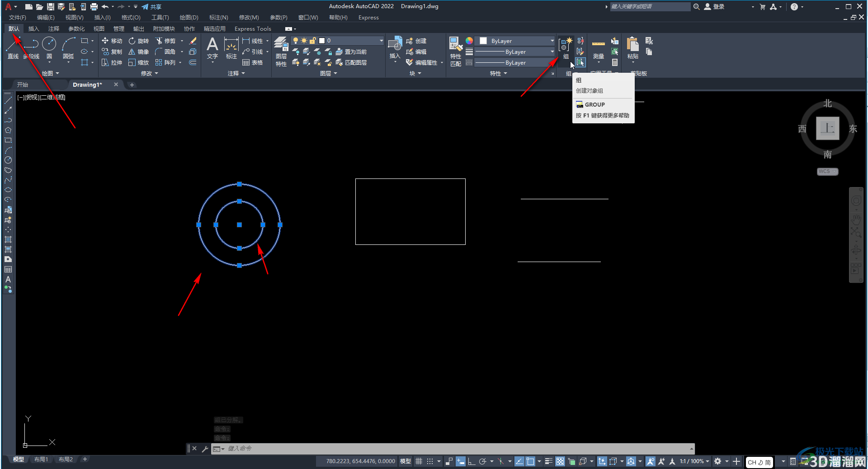Open the 格式(O) menu

(131, 18)
